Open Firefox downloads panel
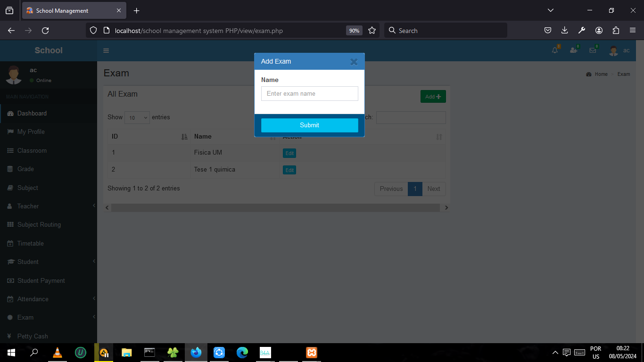The height and width of the screenshot is (362, 644). tap(565, 31)
